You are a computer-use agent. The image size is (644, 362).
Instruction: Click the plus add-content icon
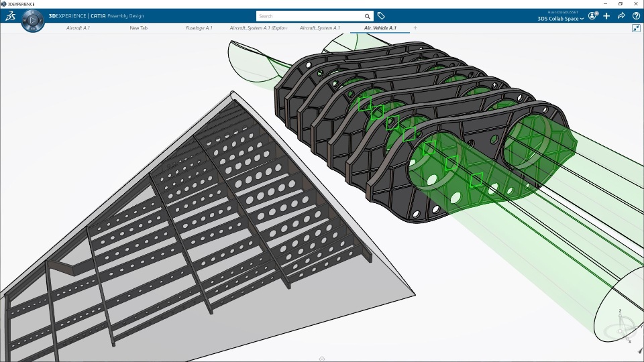tap(606, 15)
